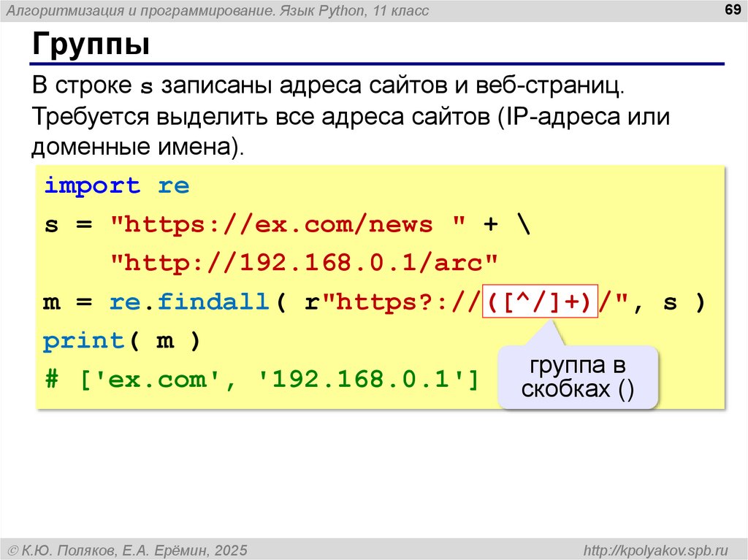Click the monospace variable s in the description
748x560 pixels.
(146, 87)
